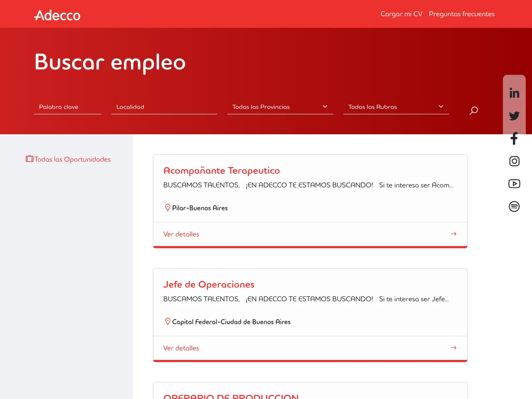
Task: Open Adecco Facebook page icon
Action: click(x=514, y=138)
